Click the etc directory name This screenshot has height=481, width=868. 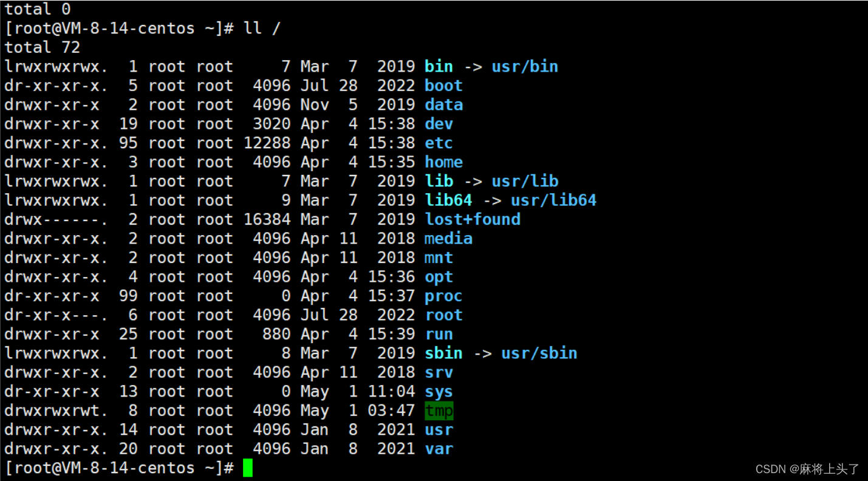click(x=439, y=143)
